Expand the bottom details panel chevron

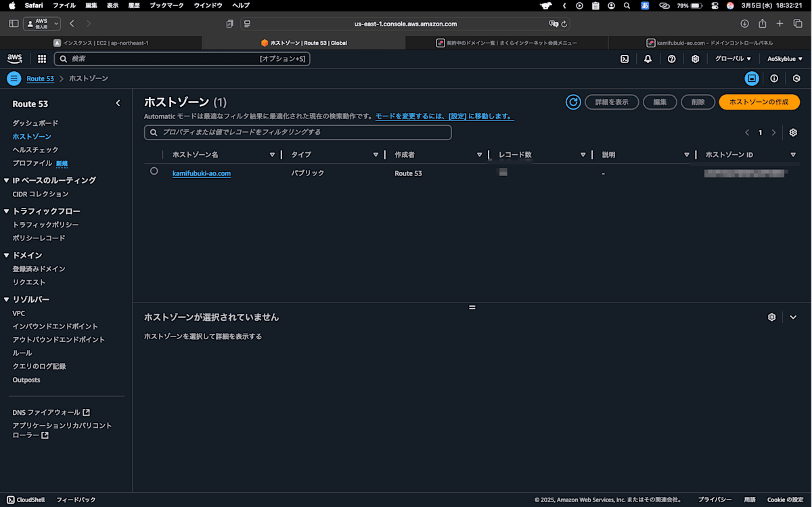pos(793,316)
